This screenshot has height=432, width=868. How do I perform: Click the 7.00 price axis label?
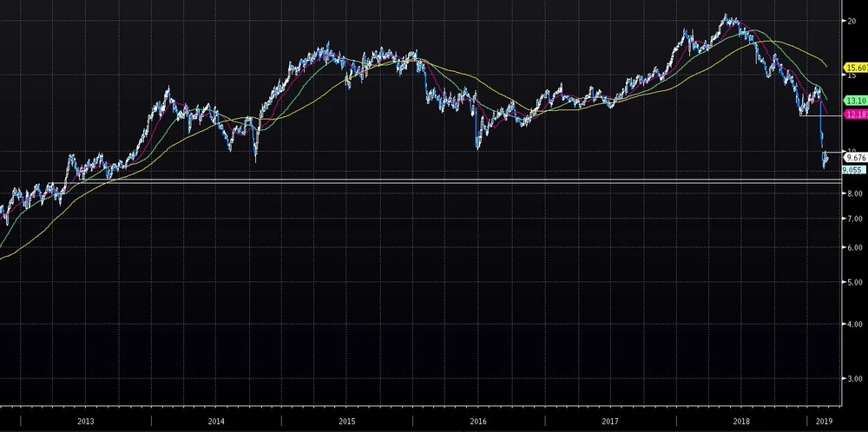click(x=854, y=220)
